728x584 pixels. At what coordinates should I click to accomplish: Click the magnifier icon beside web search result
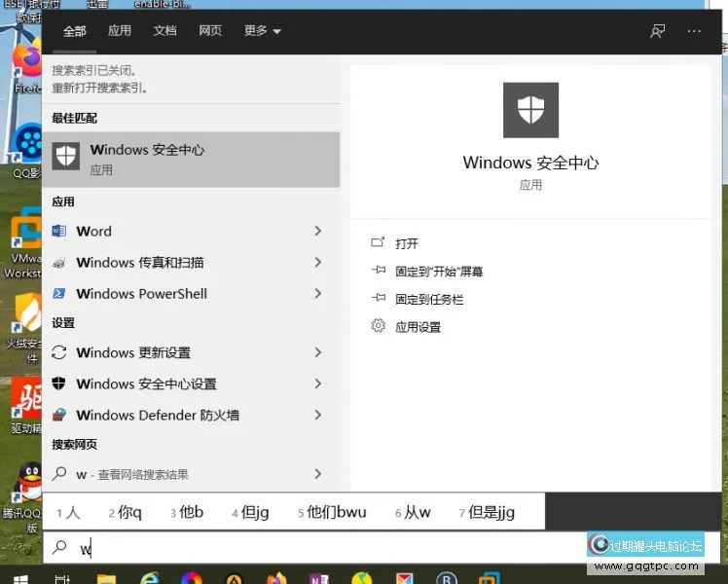pos(59,473)
